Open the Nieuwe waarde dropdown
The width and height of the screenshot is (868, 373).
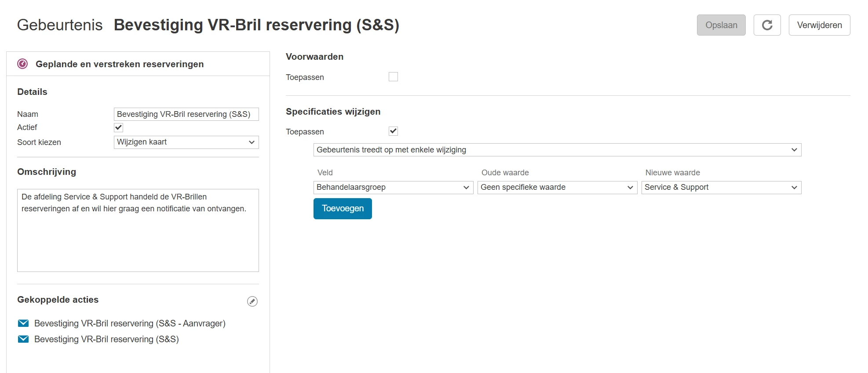point(721,188)
